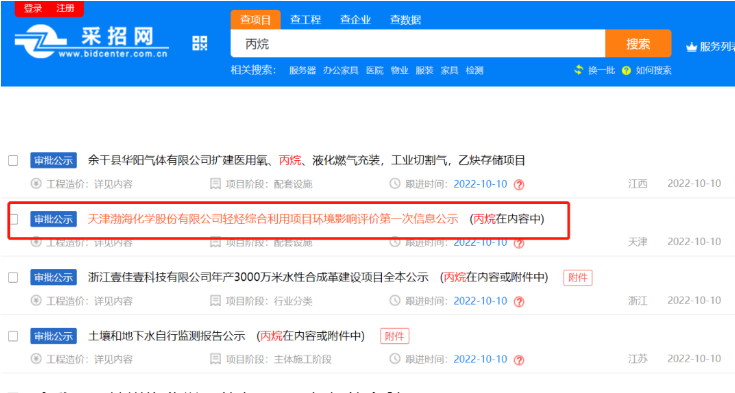The width and height of the screenshot is (735, 393).
Task: Click the 审批公示 badge on 土壤和地下水 row
Action: click(53, 336)
